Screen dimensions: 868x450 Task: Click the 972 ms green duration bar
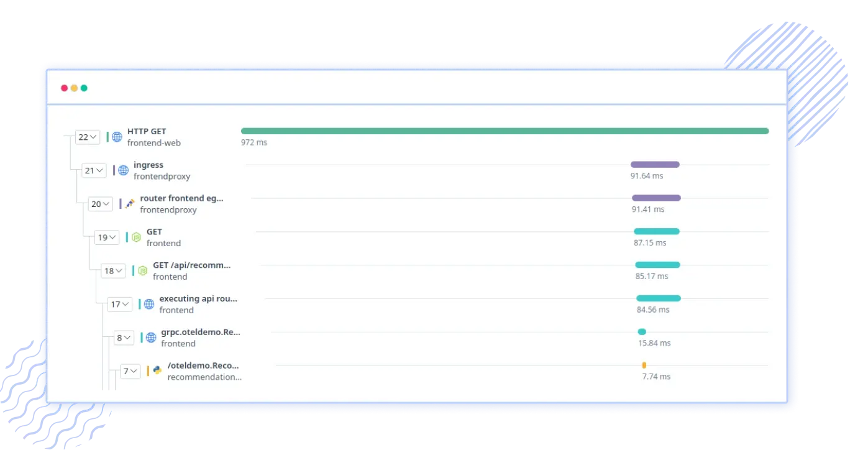505,131
